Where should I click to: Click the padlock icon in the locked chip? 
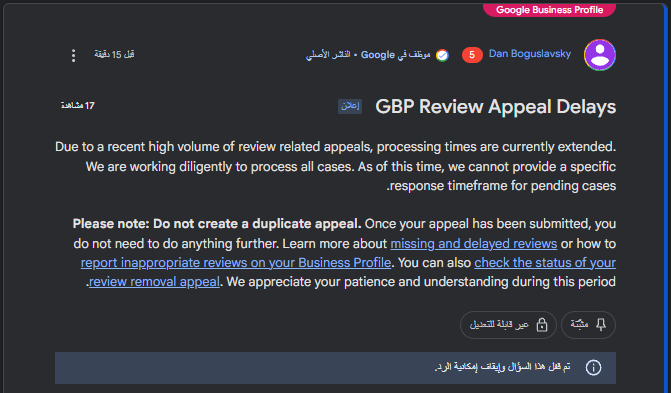[542, 325]
